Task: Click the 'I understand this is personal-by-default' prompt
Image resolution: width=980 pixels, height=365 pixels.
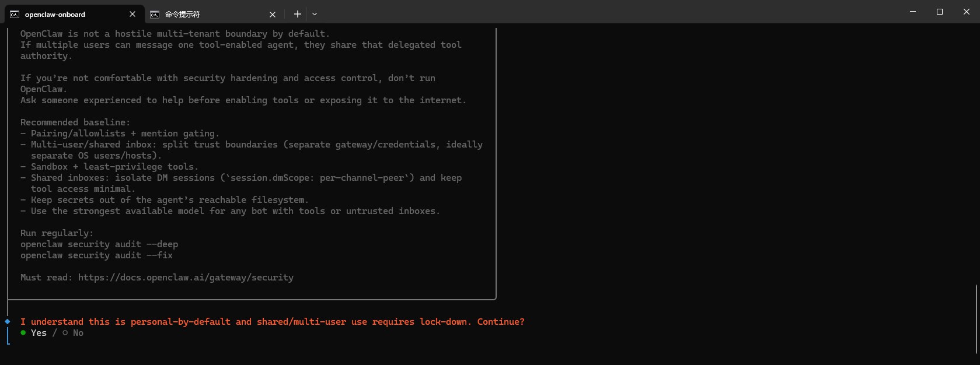Action: [x=273, y=322]
